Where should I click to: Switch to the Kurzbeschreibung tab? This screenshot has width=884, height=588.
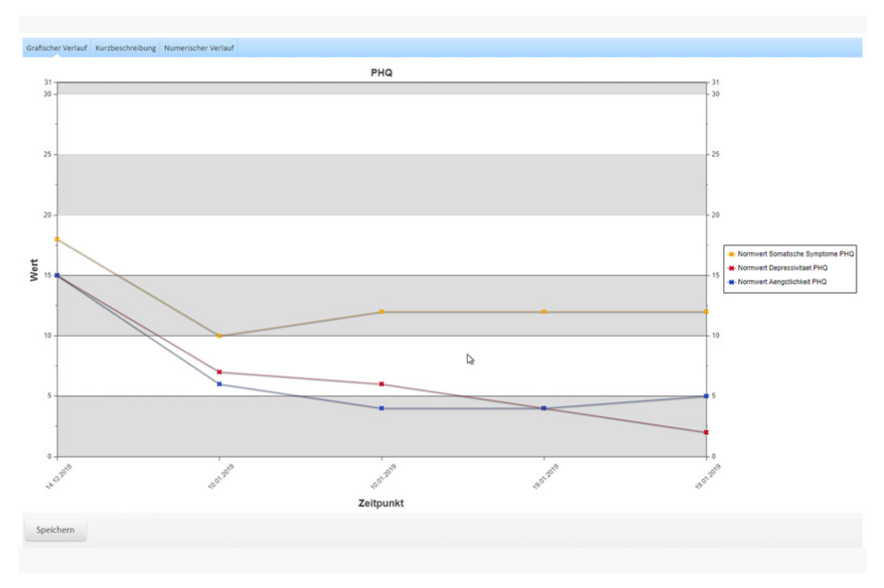125,47
